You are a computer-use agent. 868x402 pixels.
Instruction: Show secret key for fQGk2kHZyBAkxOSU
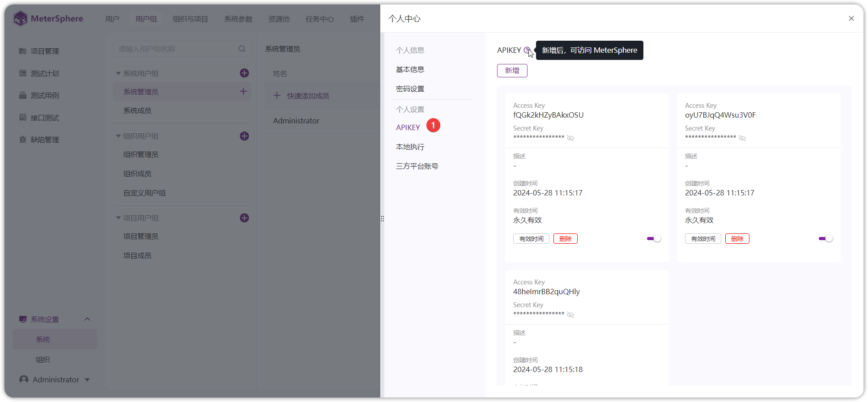[570, 138]
